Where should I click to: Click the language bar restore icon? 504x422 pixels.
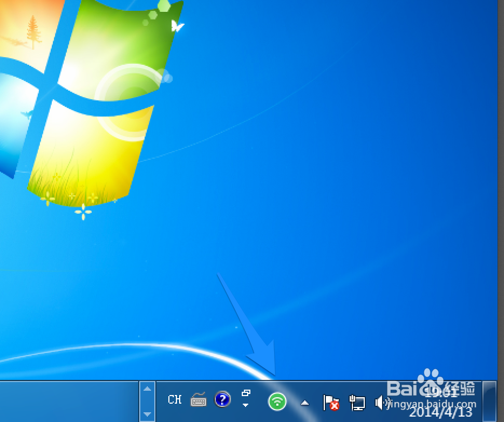coord(246,393)
